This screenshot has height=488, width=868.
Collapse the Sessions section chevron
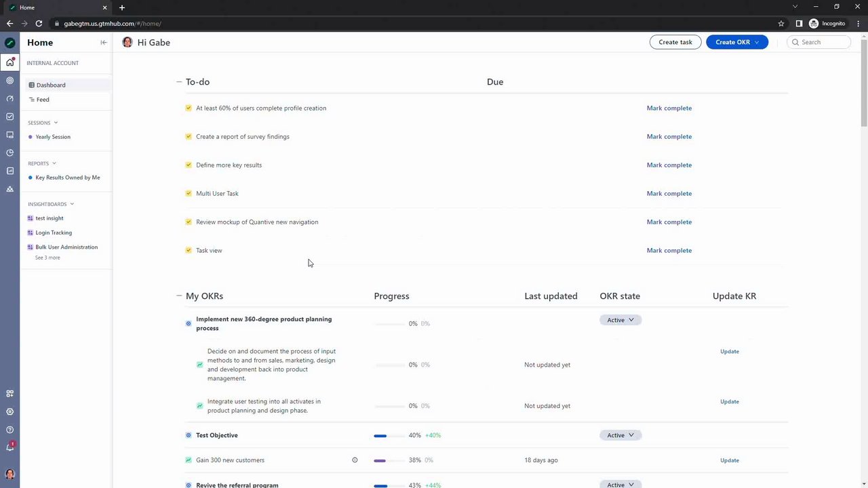click(x=56, y=123)
